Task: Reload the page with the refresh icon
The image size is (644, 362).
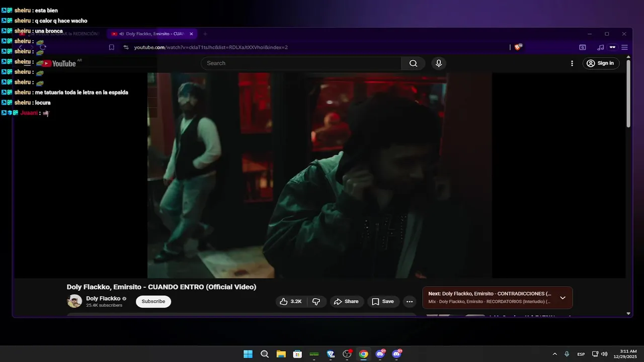Action: pos(43,47)
